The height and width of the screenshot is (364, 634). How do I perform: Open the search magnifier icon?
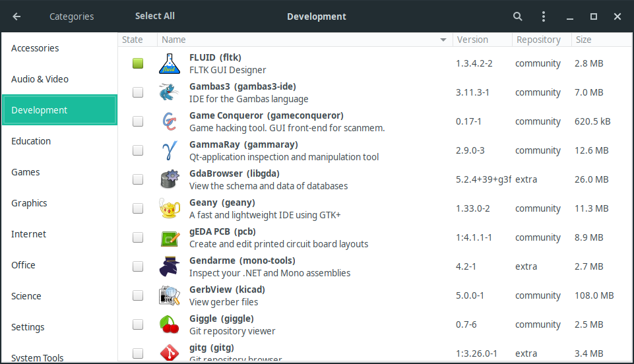point(517,16)
